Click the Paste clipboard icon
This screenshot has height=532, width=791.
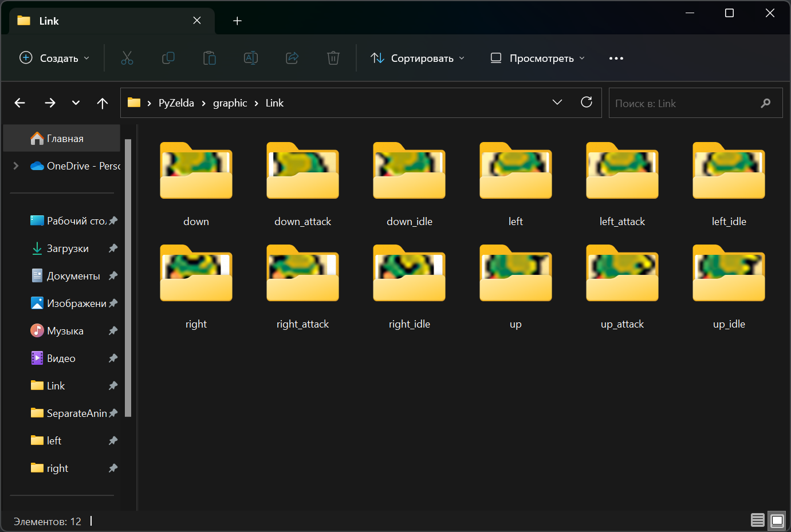pos(210,58)
